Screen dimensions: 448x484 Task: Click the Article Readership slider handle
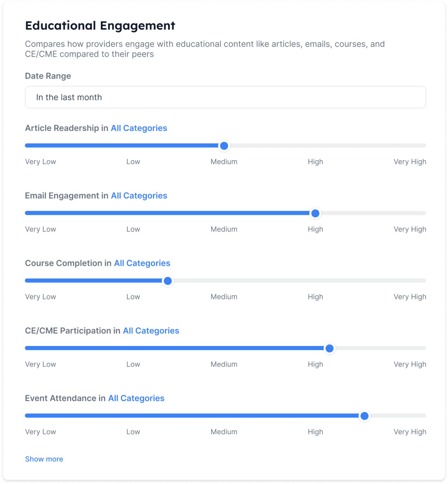224,146
